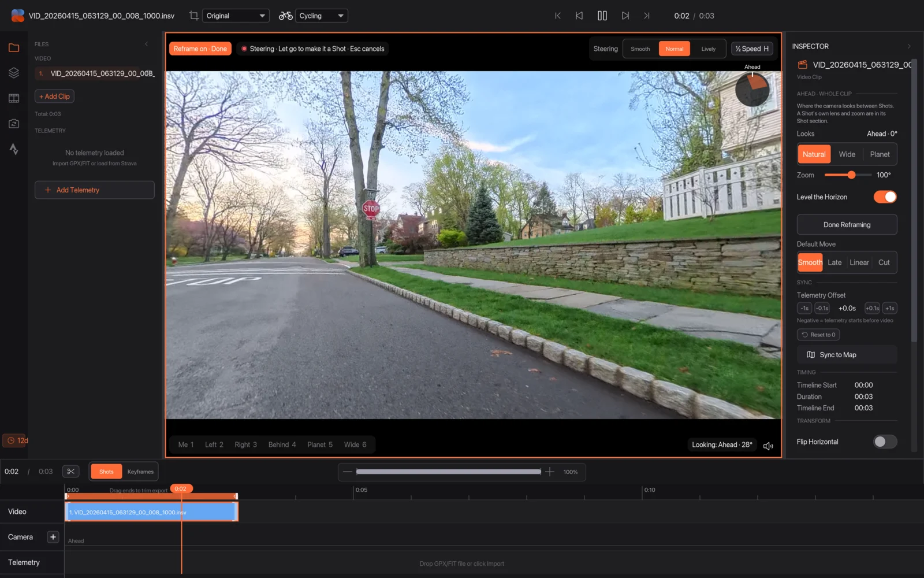Open the telemetry activity sidebar icon
Viewport: 924px width, 578px height.
pyautogui.click(x=14, y=149)
